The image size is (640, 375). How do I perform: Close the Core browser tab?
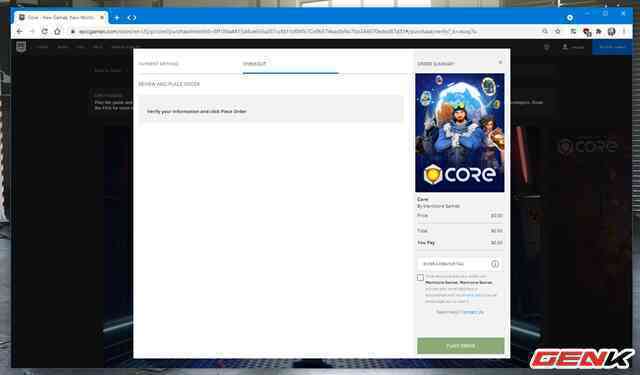click(102, 18)
